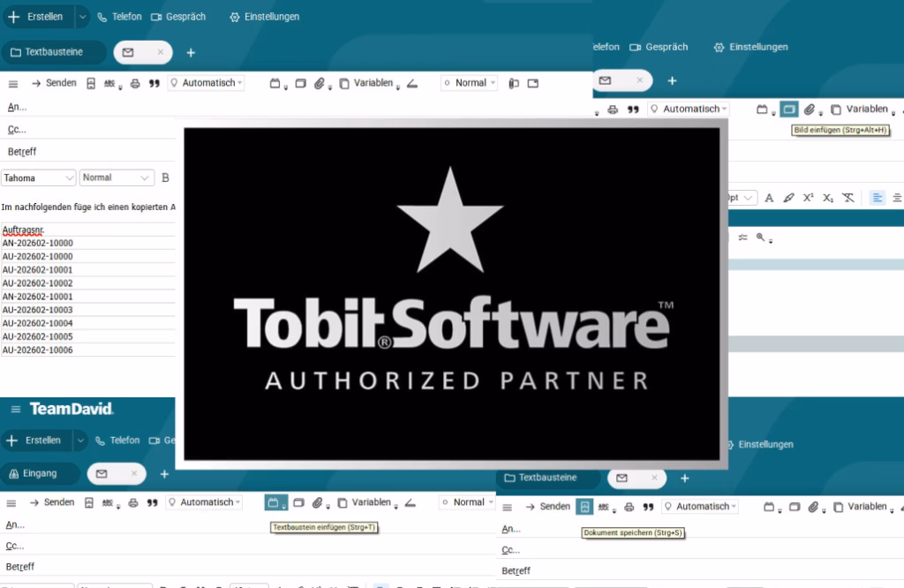Click the print icon in the top-right toolbar
The image size is (904, 588).
click(613, 109)
